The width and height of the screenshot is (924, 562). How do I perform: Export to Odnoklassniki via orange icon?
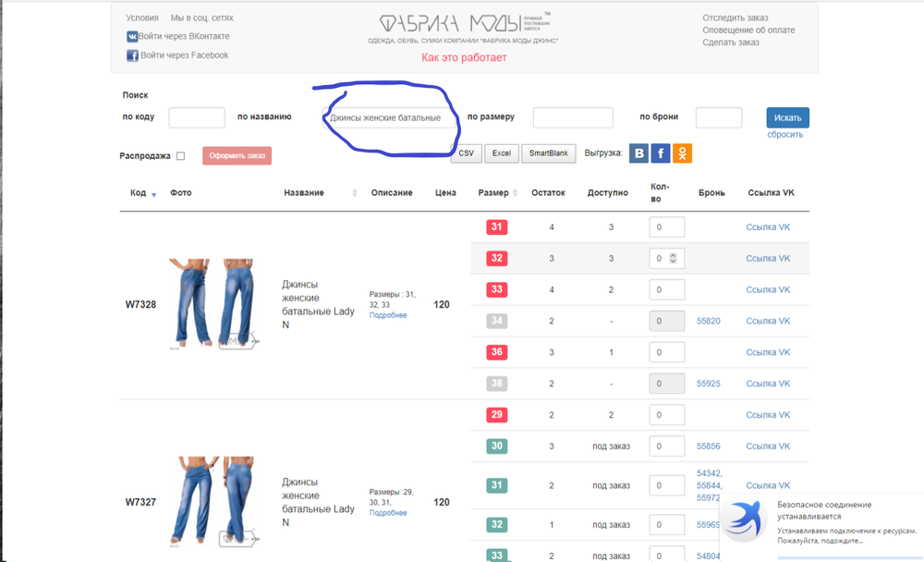tap(683, 153)
